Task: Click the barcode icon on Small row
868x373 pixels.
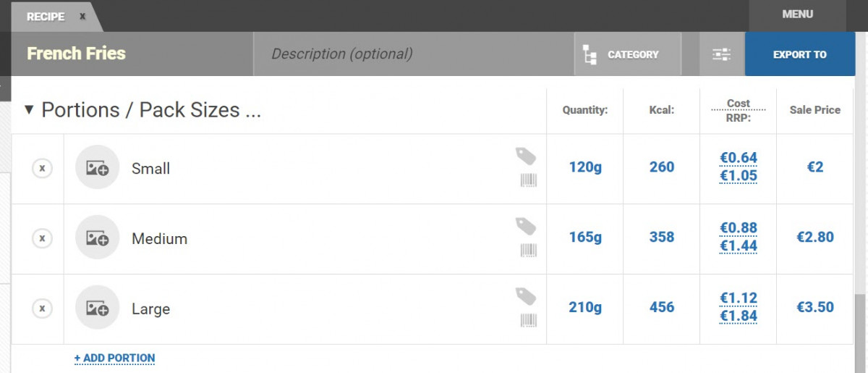Action: [528, 180]
